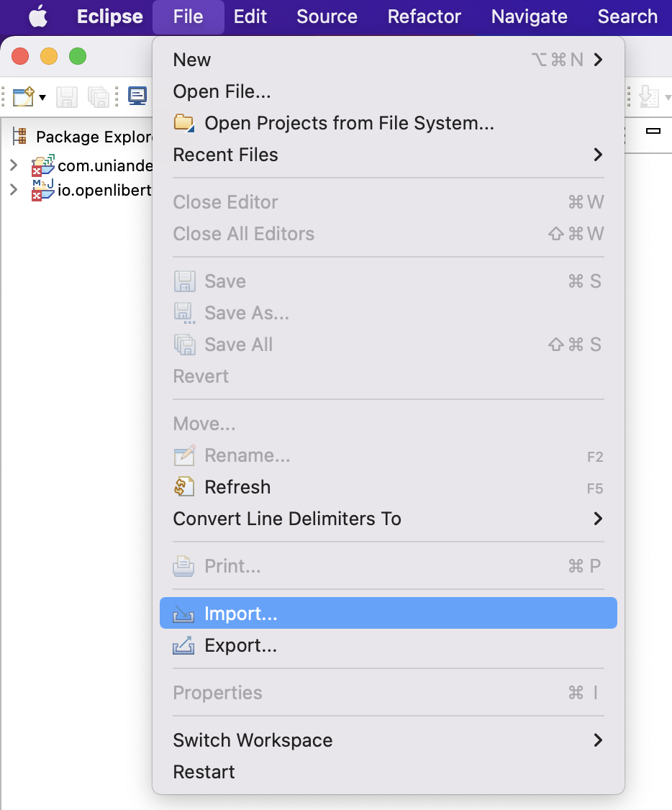The width and height of the screenshot is (672, 810).
Task: Click the Refresh icon in the File menu
Action: (184, 488)
